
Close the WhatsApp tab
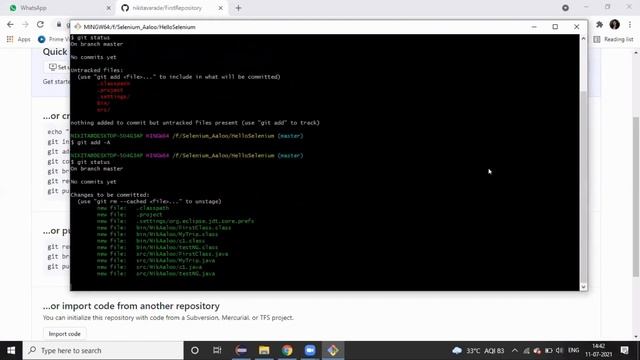(x=109, y=8)
